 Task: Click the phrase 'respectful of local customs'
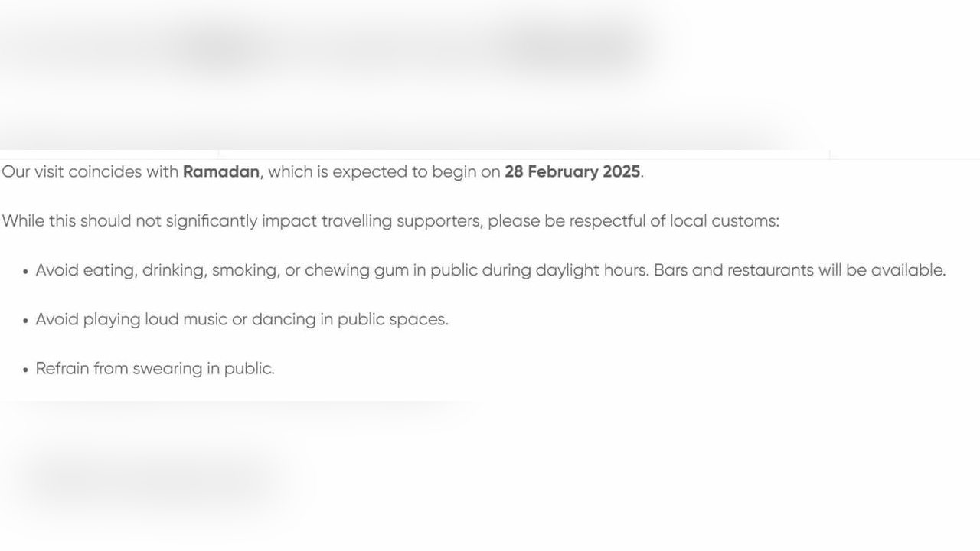coord(674,221)
